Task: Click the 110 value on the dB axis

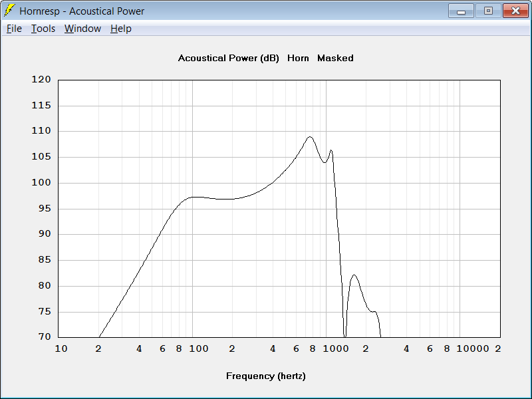Action: point(41,130)
